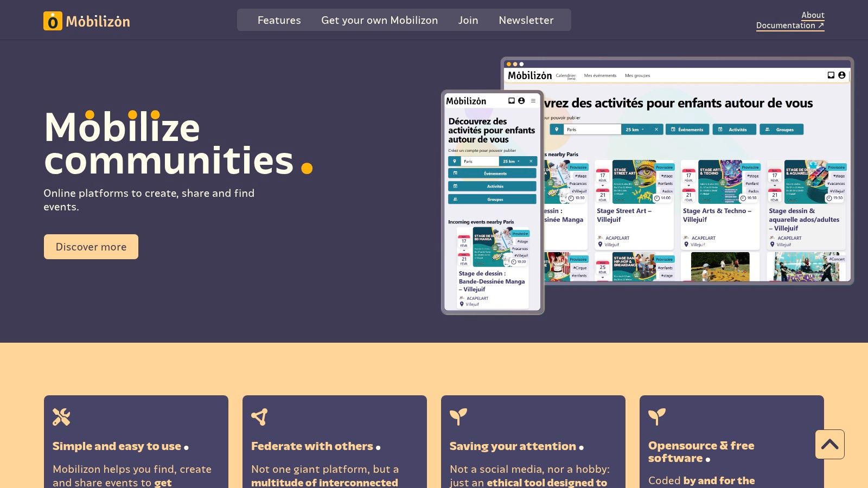Image resolution: width=868 pixels, height=488 pixels.
Task: Click the Opensource & free software heading
Action: click(701, 452)
